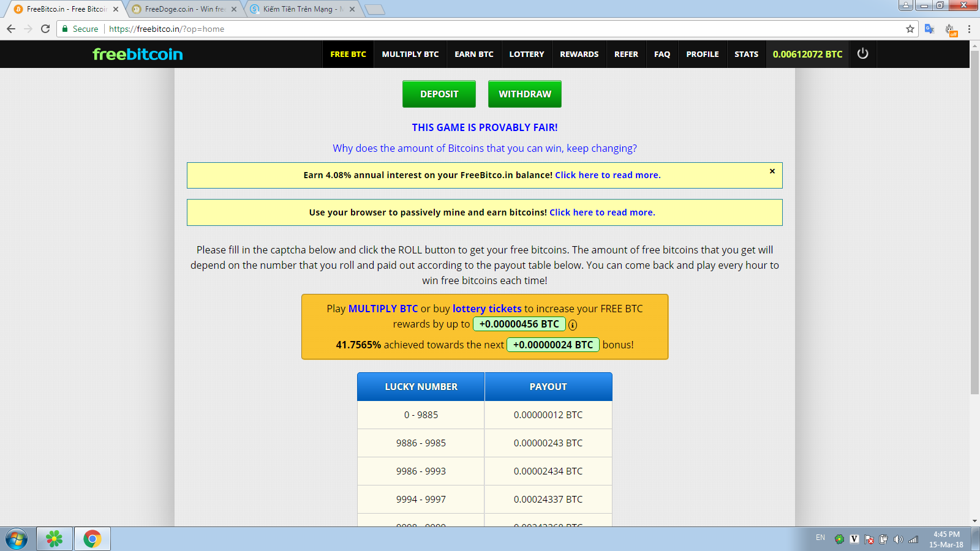The image size is (980, 551).
Task: Read more about 4.08% annual interest
Action: tap(608, 175)
